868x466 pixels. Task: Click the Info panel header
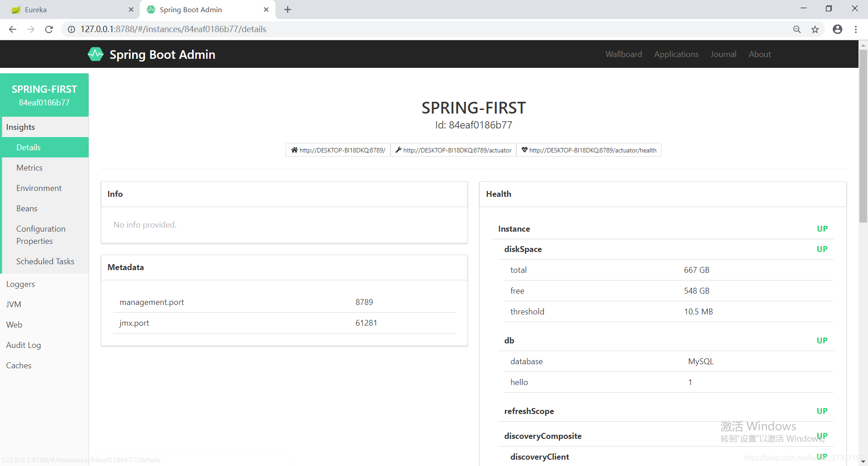(284, 194)
